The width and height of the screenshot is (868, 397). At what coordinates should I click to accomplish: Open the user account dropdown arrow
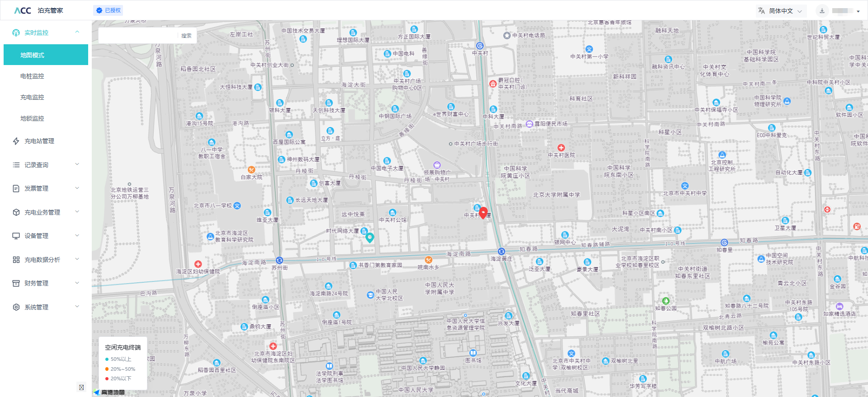click(858, 11)
